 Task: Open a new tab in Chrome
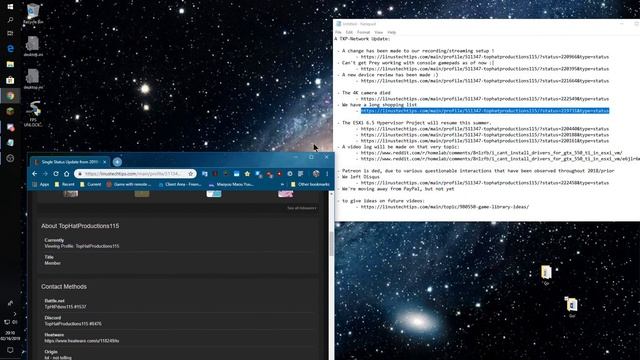[x=117, y=162]
